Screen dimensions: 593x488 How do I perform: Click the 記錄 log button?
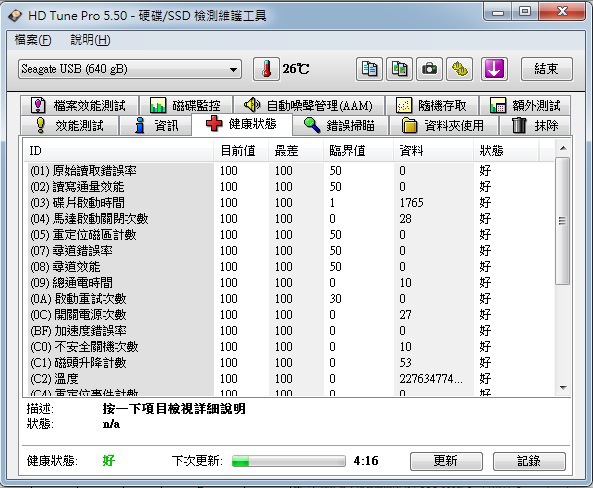coord(529,461)
